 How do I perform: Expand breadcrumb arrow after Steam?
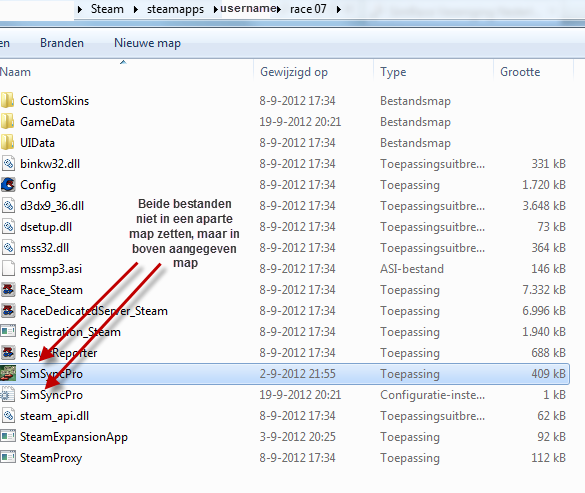[135, 9]
